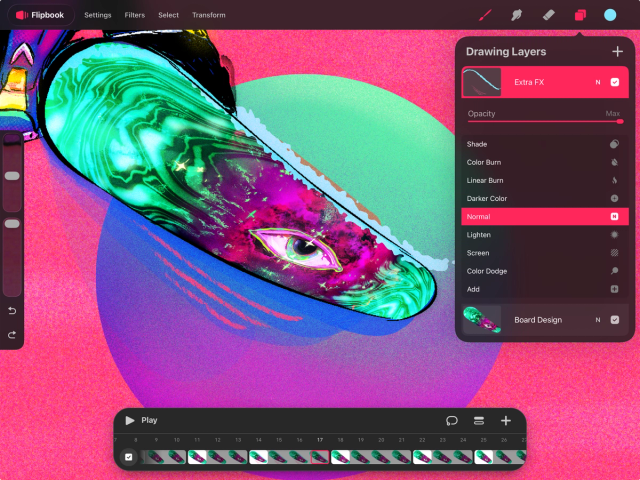Adjust the layer Opacity slider
The height and width of the screenshot is (480, 640).
pyautogui.click(x=545, y=121)
